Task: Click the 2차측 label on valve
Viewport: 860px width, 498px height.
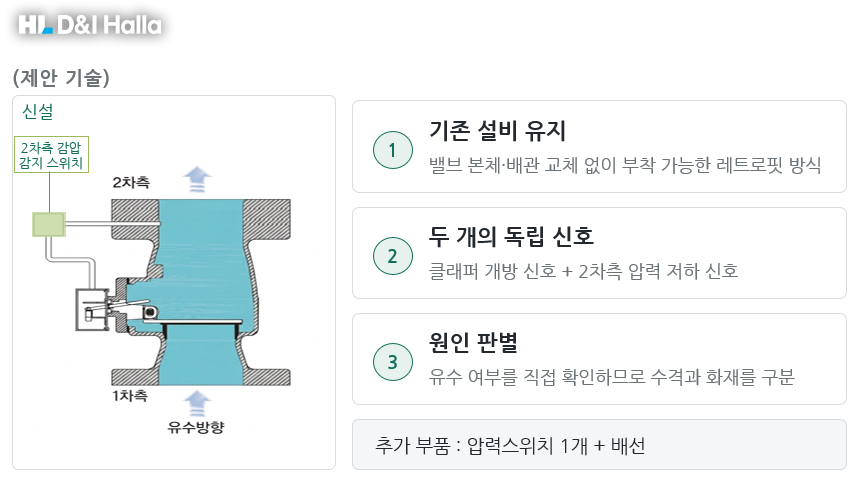Action: [131, 182]
